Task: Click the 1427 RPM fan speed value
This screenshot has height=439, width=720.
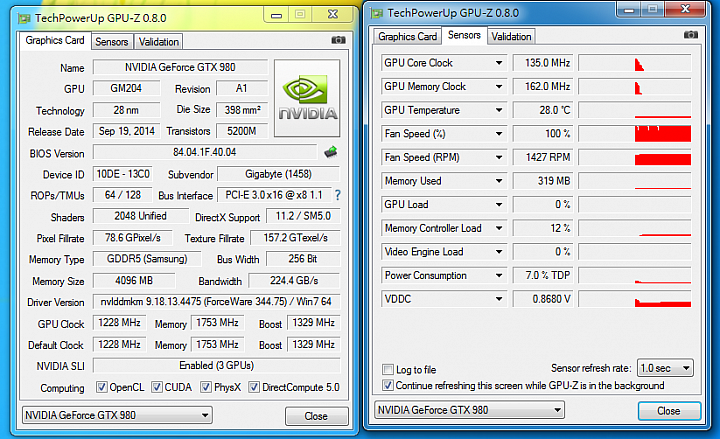Action: [543, 157]
